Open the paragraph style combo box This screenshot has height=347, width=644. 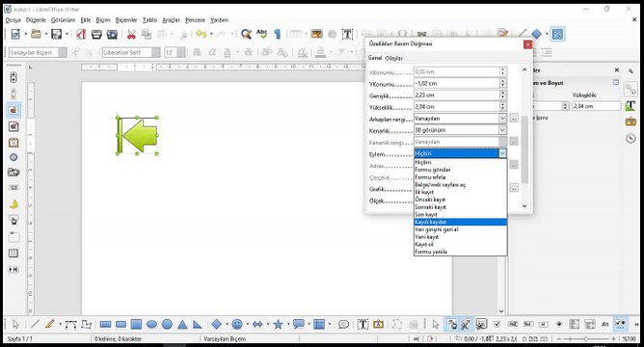[x=38, y=53]
